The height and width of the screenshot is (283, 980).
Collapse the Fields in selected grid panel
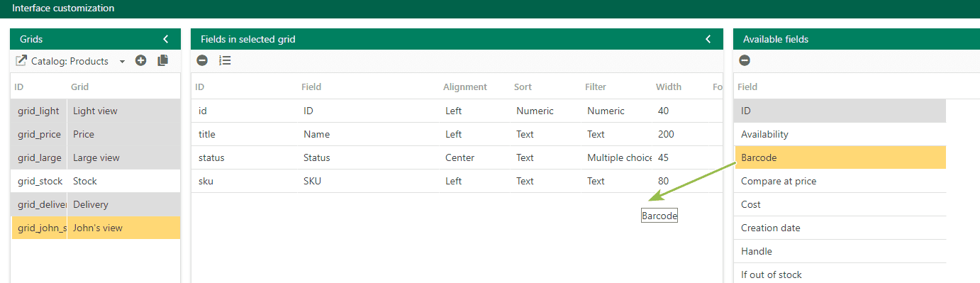[x=708, y=40]
